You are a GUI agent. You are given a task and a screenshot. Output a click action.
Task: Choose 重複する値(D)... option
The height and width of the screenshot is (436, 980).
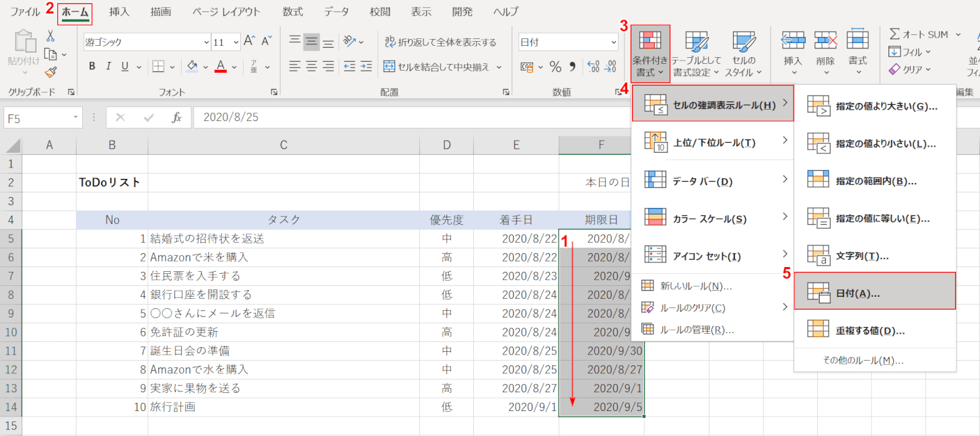[875, 329]
